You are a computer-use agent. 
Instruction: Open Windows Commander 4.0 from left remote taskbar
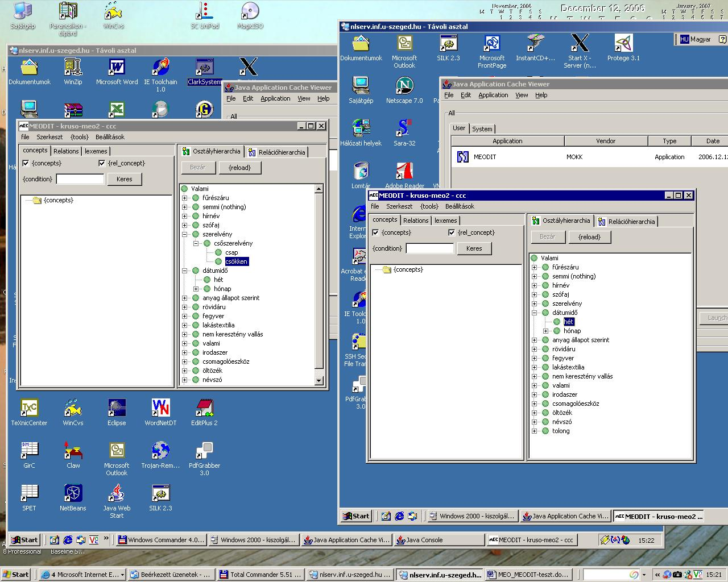tap(161, 540)
